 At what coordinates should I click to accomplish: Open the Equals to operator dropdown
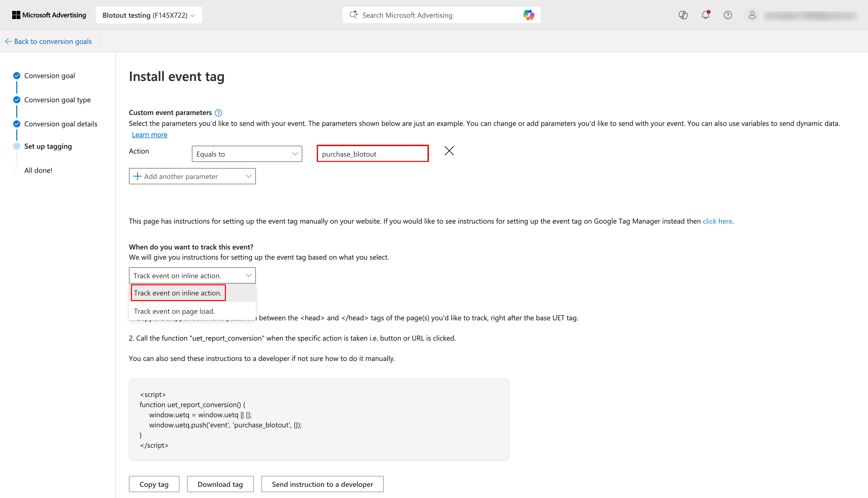click(247, 154)
